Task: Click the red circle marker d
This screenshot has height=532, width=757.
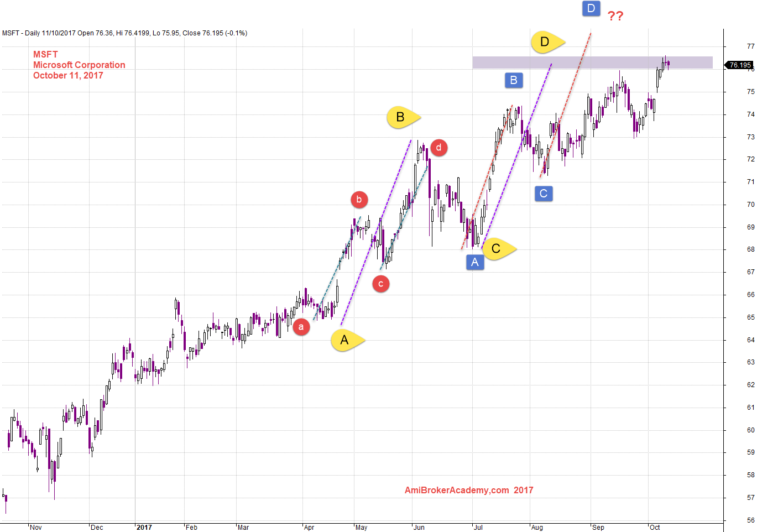Action: tap(438, 148)
